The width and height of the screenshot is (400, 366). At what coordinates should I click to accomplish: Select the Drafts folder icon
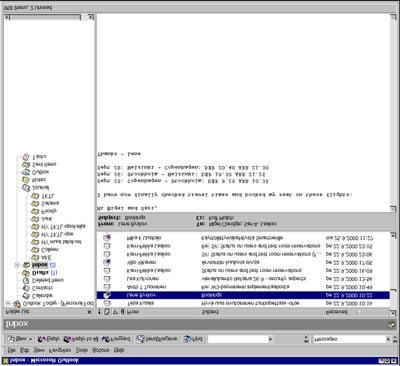point(26,273)
